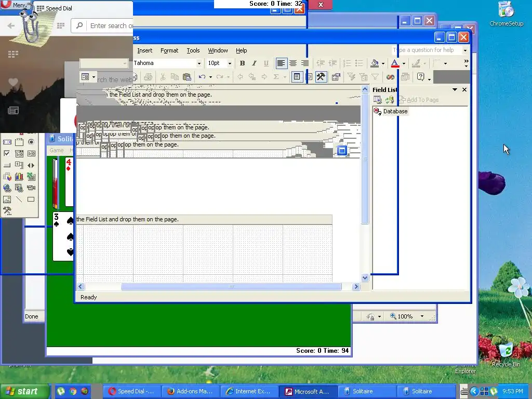
Task: Expand toolbar options double chevron
Action: 466,63
